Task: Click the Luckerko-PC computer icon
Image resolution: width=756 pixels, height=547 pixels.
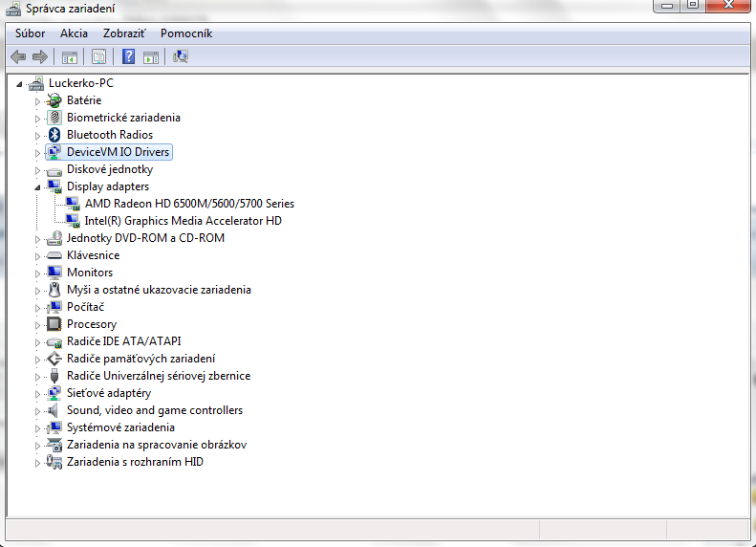Action: [36, 83]
